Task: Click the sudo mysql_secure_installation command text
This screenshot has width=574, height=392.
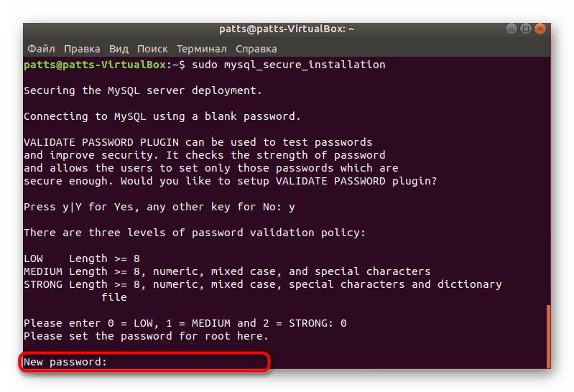Action: [x=287, y=65]
